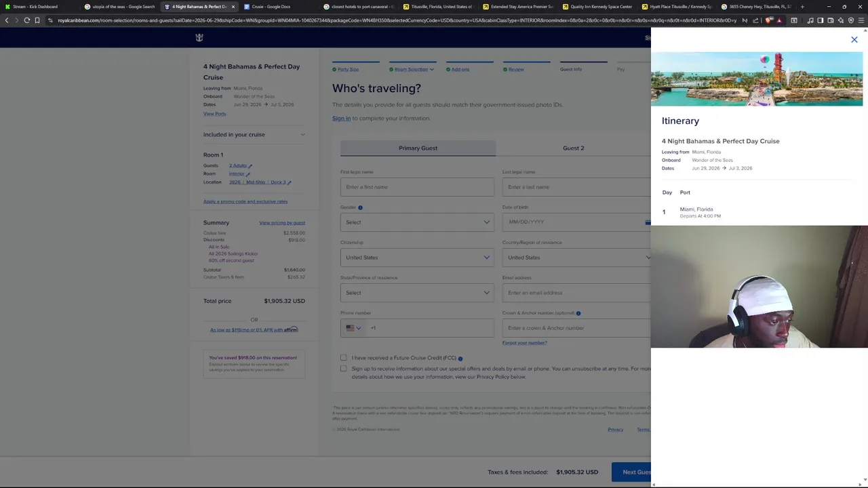Switch to Quality Inn Kennedy Space Center tab
Image resolution: width=868 pixels, height=488 pixels.
pyautogui.click(x=597, y=7)
